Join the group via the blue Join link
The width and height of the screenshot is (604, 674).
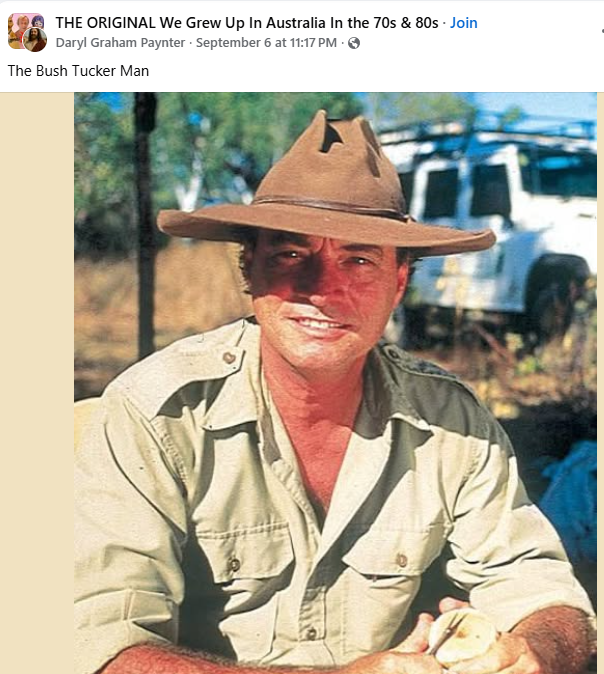463,23
